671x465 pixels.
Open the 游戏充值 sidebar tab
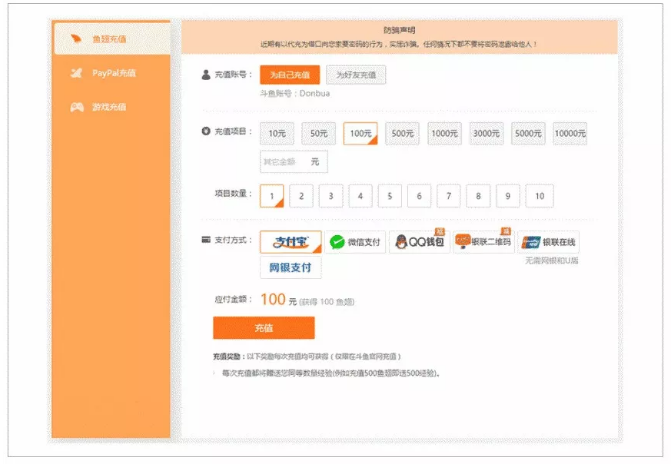coord(111,107)
